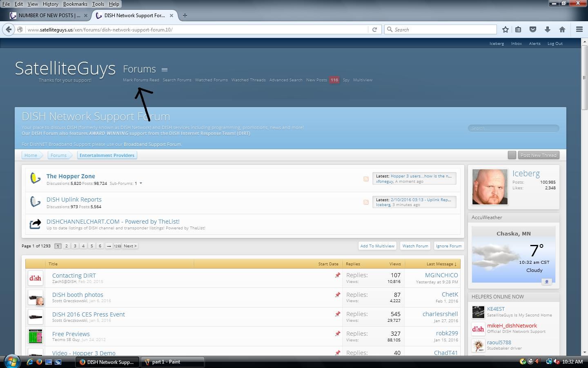Open Entertainment Providers breadcrumb
This screenshot has height=368, width=588.
click(x=107, y=155)
